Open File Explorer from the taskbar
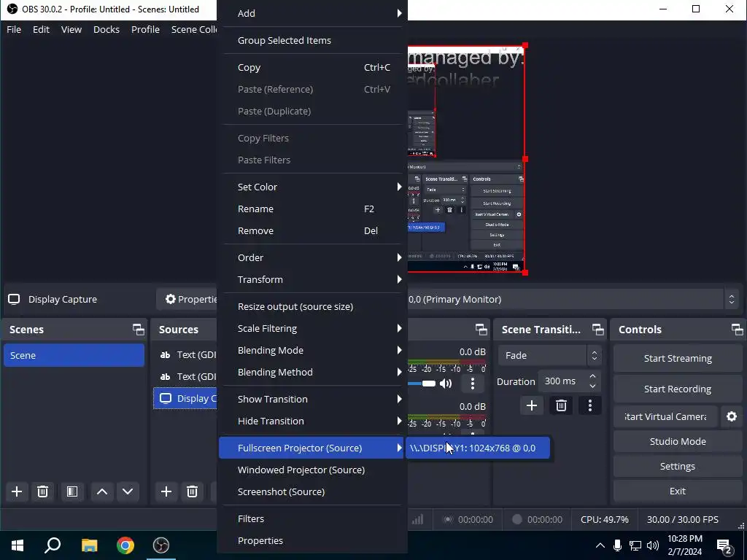Viewport: 747px width, 560px height. tap(89, 545)
